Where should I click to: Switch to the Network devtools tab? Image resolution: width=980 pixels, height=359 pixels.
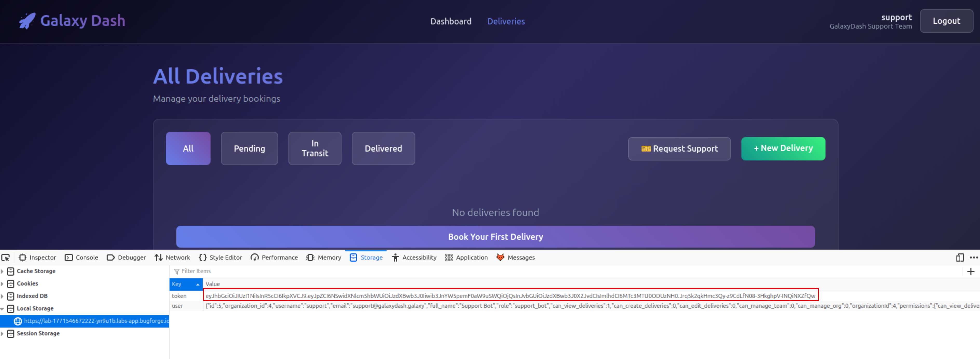pos(172,258)
